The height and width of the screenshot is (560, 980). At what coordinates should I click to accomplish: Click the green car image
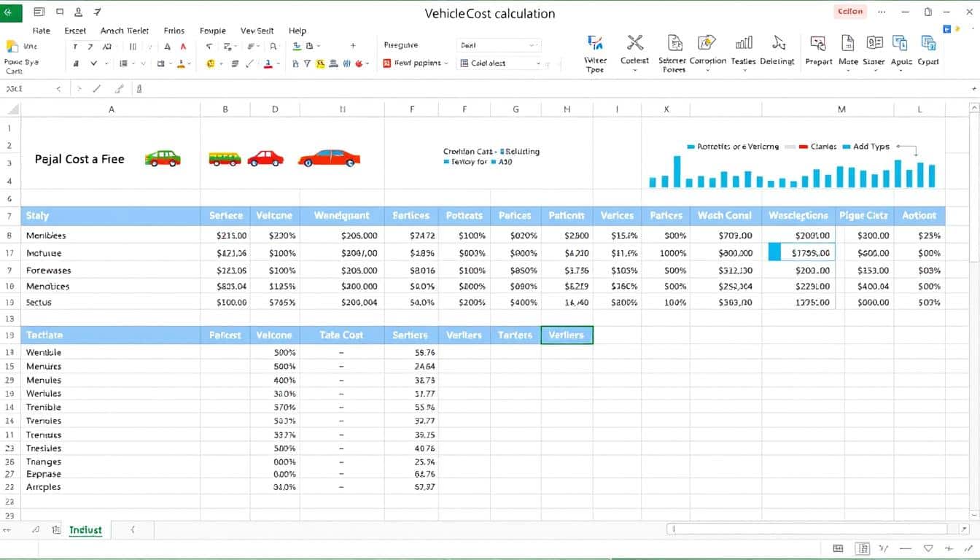coord(163,158)
